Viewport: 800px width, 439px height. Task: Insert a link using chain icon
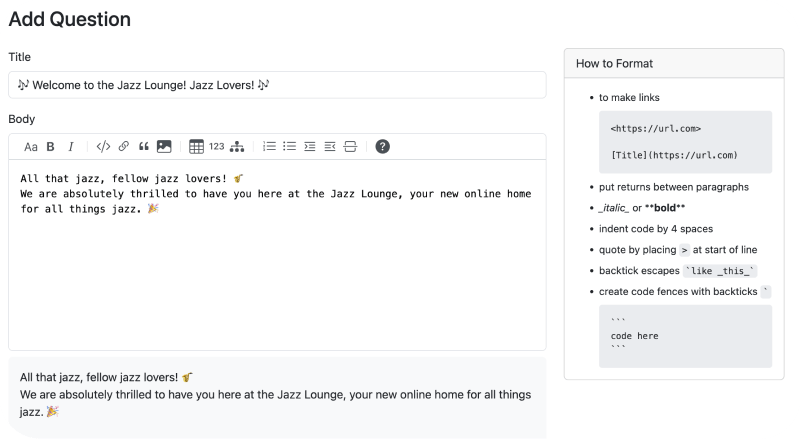[124, 146]
